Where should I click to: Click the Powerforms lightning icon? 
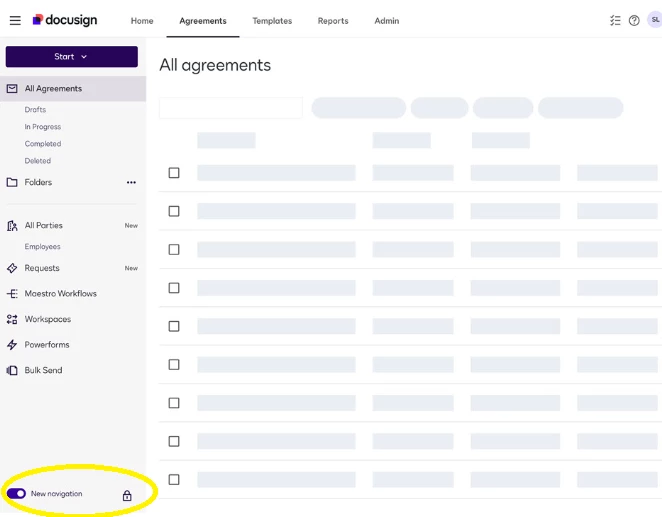[x=12, y=345]
